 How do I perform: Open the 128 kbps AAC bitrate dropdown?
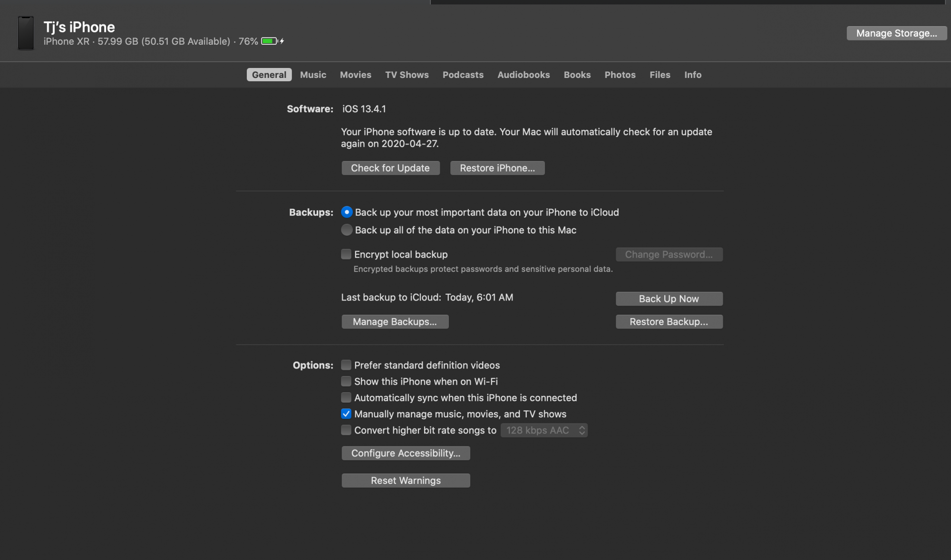pyautogui.click(x=544, y=430)
